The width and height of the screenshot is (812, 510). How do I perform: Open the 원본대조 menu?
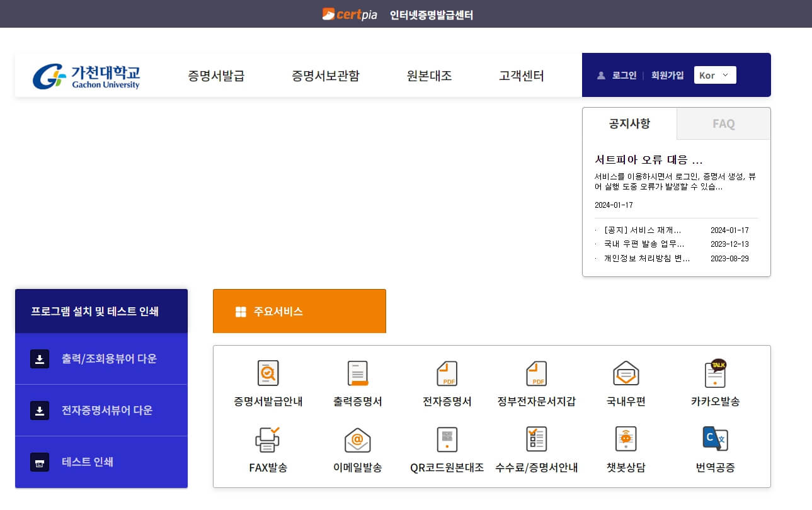(430, 76)
